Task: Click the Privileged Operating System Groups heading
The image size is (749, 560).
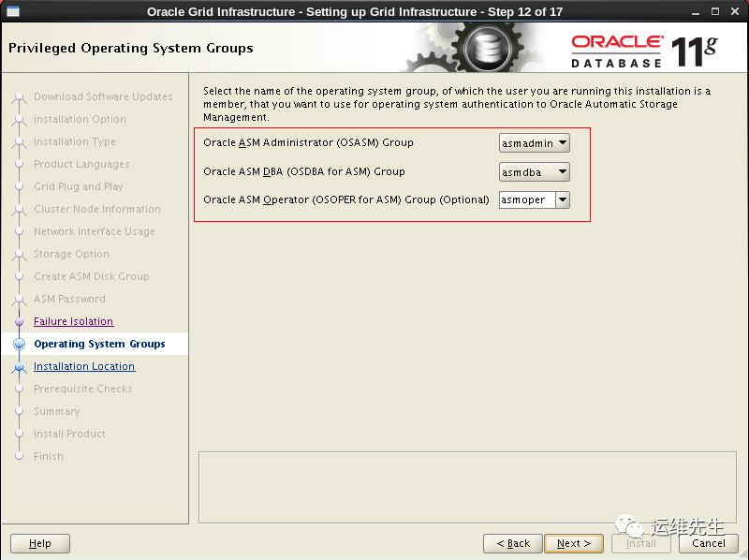Action: click(x=131, y=48)
